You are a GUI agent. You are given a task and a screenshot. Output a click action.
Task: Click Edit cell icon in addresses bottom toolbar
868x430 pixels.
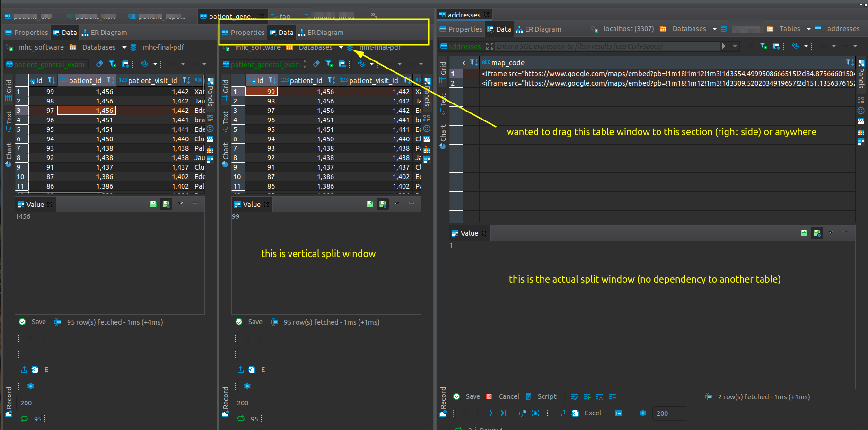pos(574,397)
